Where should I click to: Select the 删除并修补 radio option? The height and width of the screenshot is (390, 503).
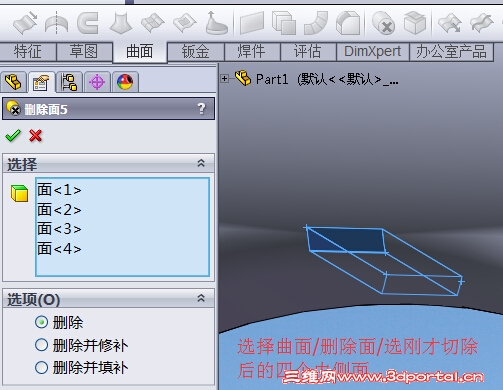41,345
